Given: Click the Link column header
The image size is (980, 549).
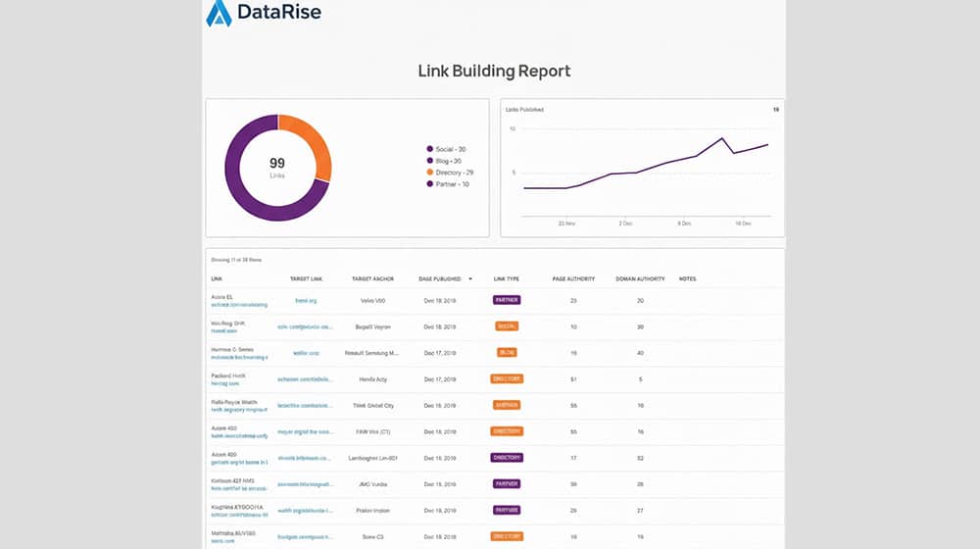Looking at the screenshot, I should click(x=217, y=278).
